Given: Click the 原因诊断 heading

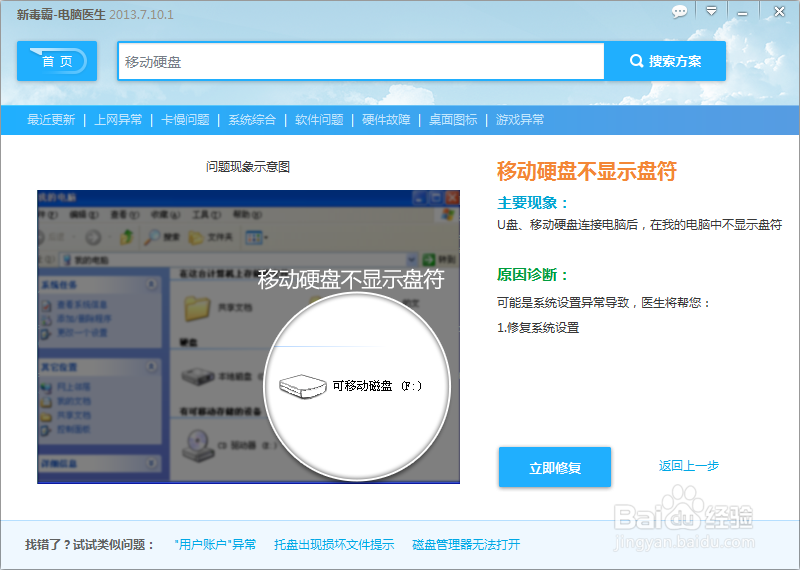Looking at the screenshot, I should pyautogui.click(x=533, y=275).
